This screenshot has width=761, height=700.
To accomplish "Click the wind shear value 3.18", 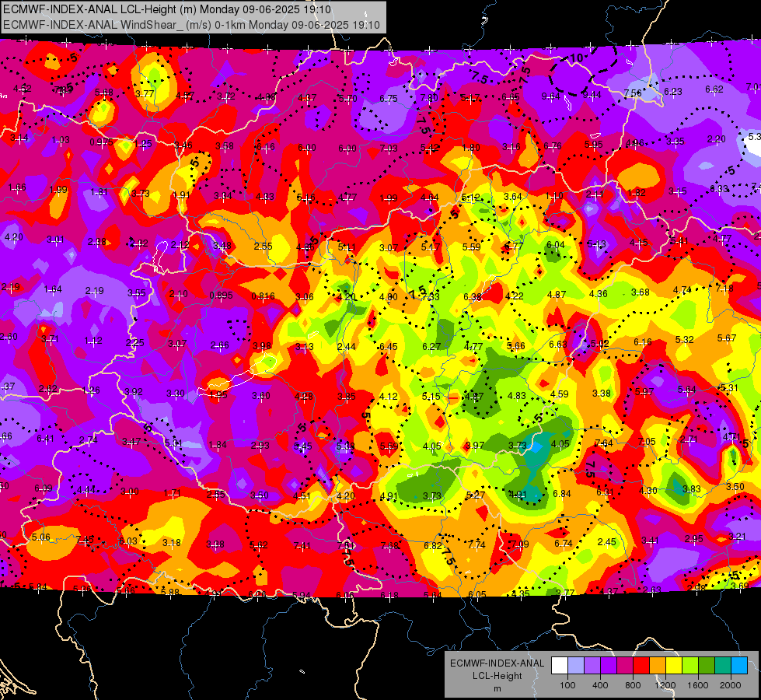I will tap(171, 542).
